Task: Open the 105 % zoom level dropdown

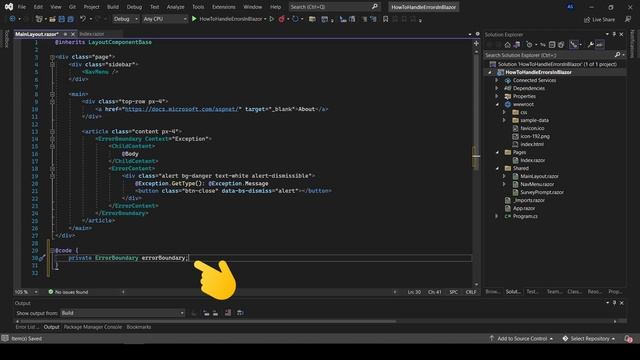Action: click(26, 292)
